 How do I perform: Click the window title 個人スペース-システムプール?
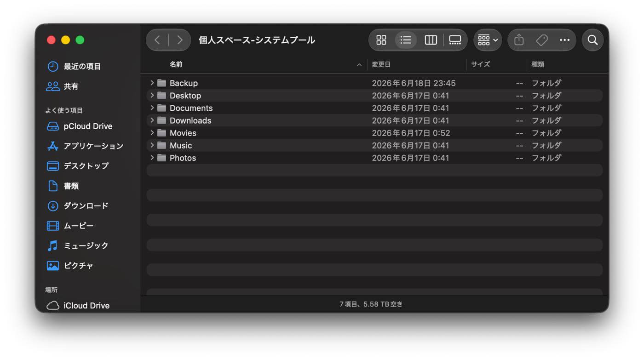coord(257,40)
